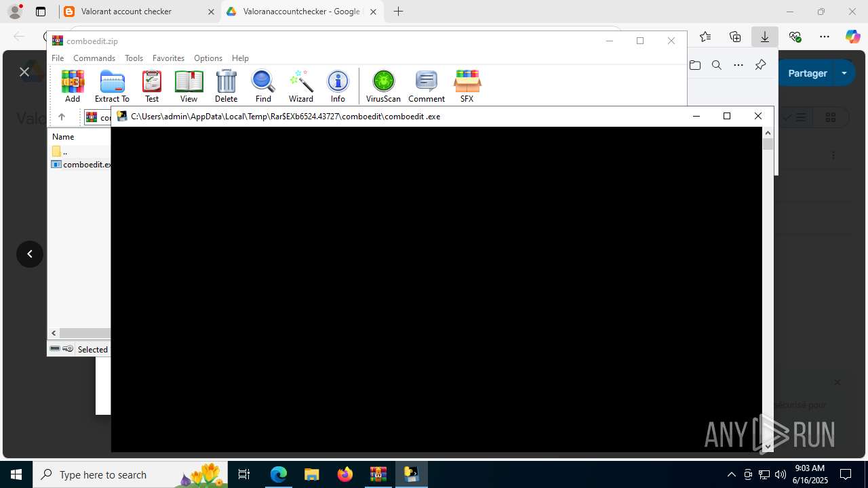Run the Test archive tool
Screen dimensions: 868x488
pos(152,86)
